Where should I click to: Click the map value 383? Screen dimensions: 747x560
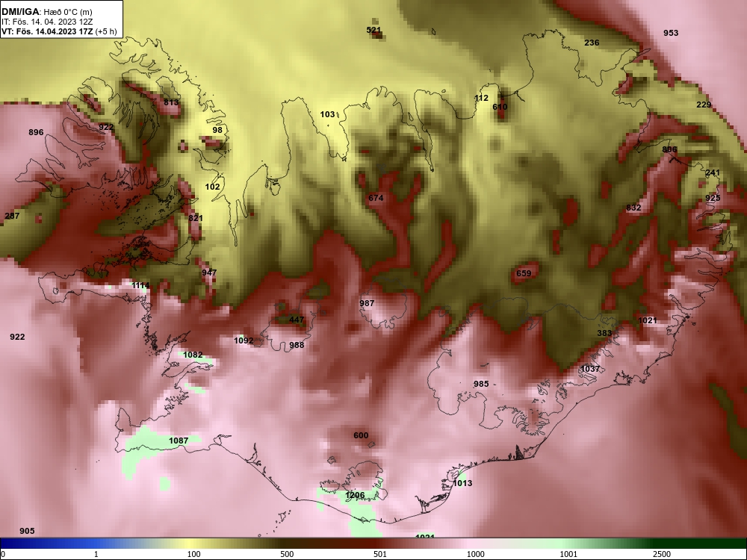point(604,333)
